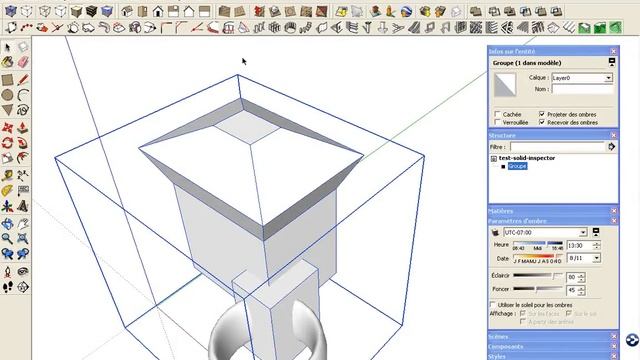Pick the Paint Bucket tool

[7, 62]
